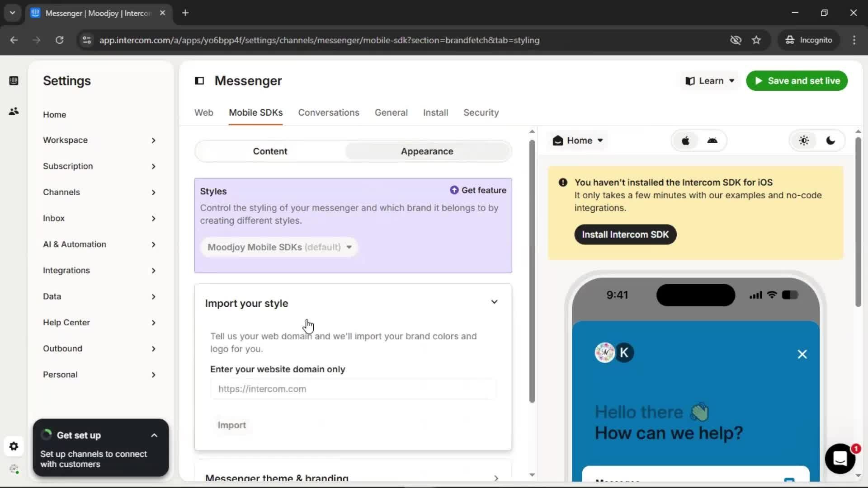The image size is (868, 488).
Task: Bookmark this page with the star icon
Action: click(756, 40)
